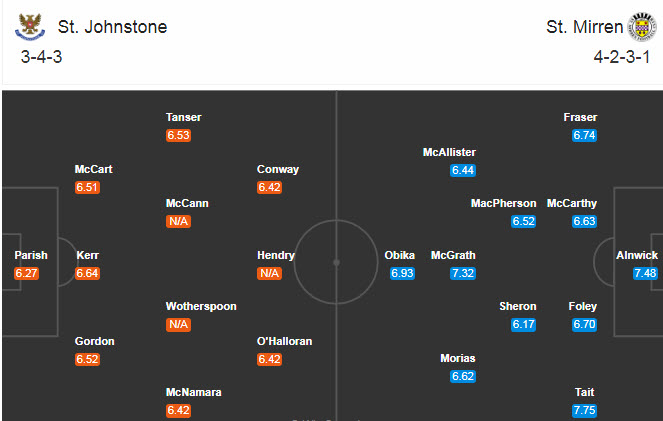The image size is (663, 421).
Task: Select O'Halloran's player name
Action: pyautogui.click(x=284, y=341)
